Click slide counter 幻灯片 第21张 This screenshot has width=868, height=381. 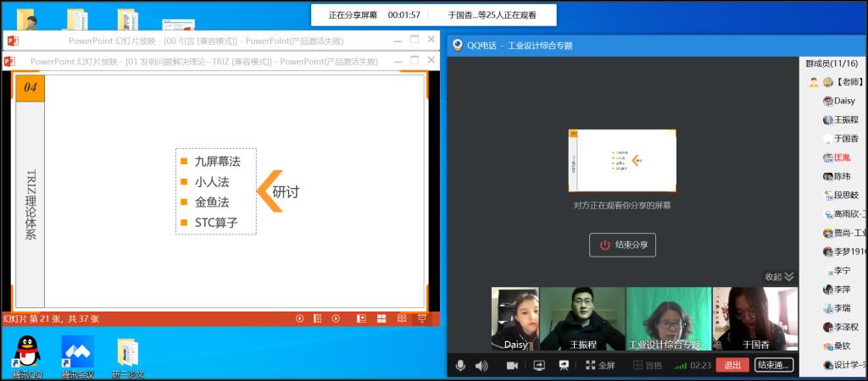[x=51, y=319]
